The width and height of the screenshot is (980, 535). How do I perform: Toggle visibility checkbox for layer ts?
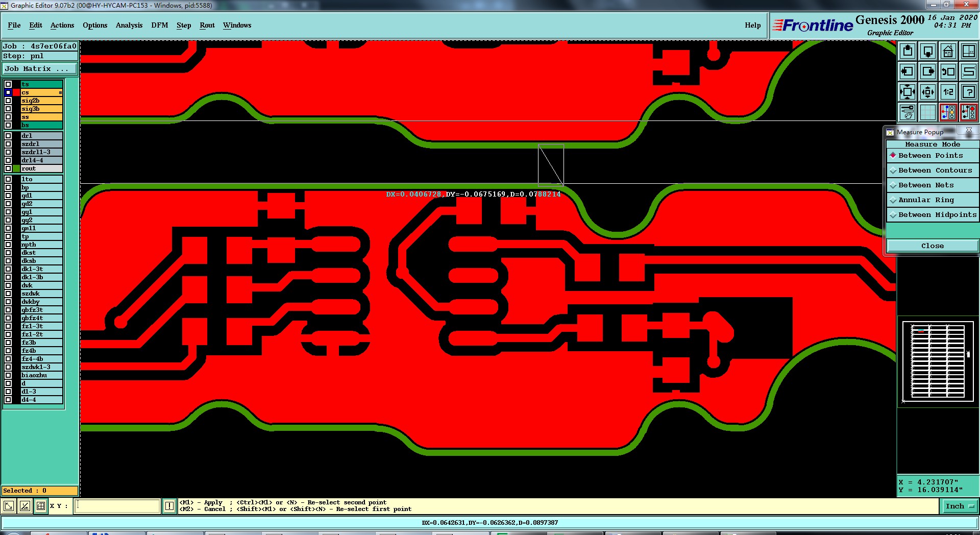click(8, 84)
